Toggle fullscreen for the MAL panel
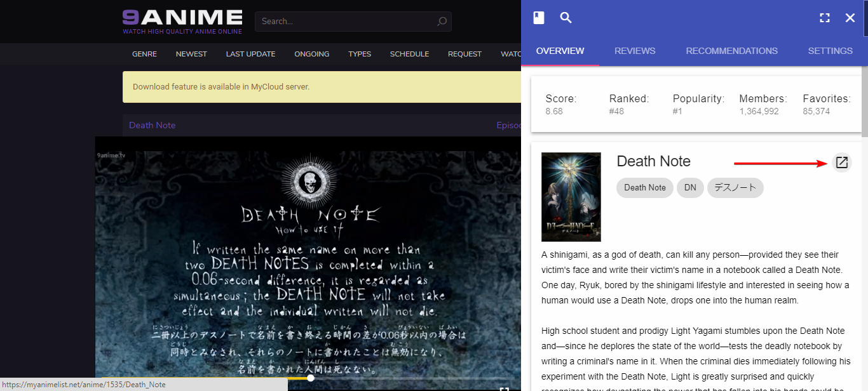The width and height of the screenshot is (868, 391). pos(825,18)
